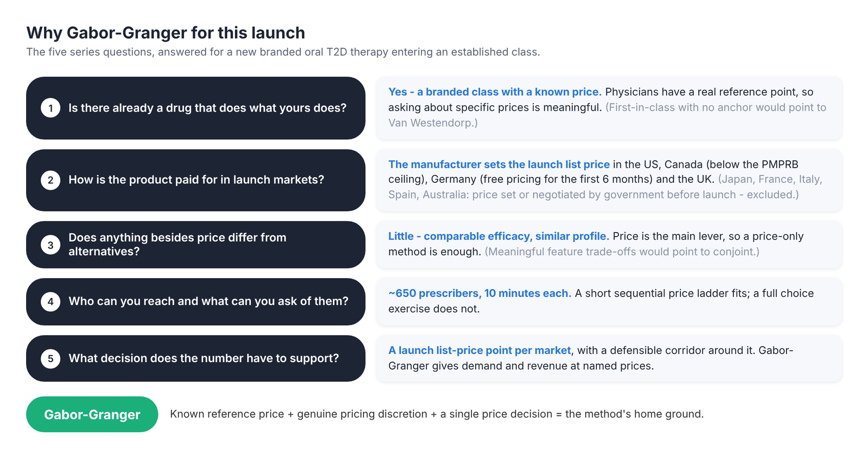
Task: Click 'A launch list-price point per market' text
Action: pyautogui.click(x=480, y=350)
